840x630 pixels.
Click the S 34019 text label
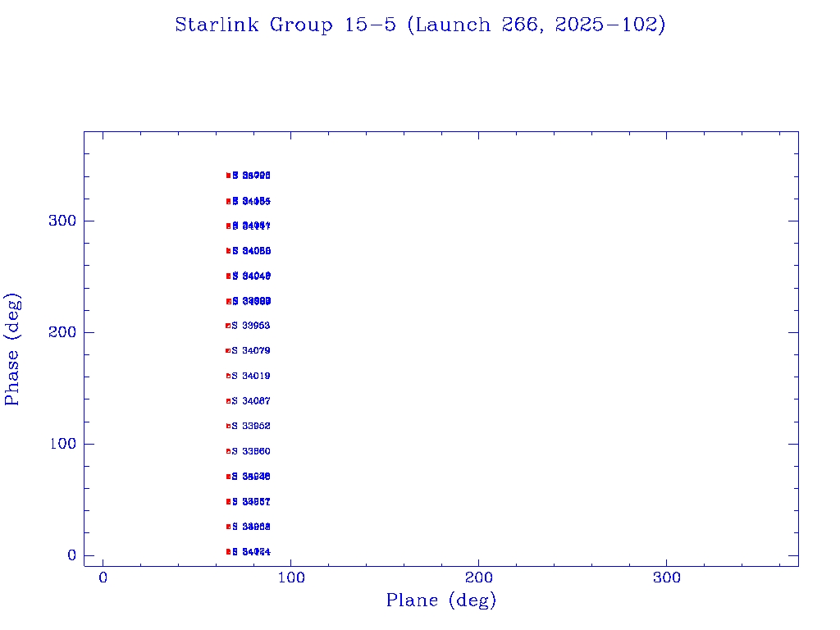click(x=252, y=376)
